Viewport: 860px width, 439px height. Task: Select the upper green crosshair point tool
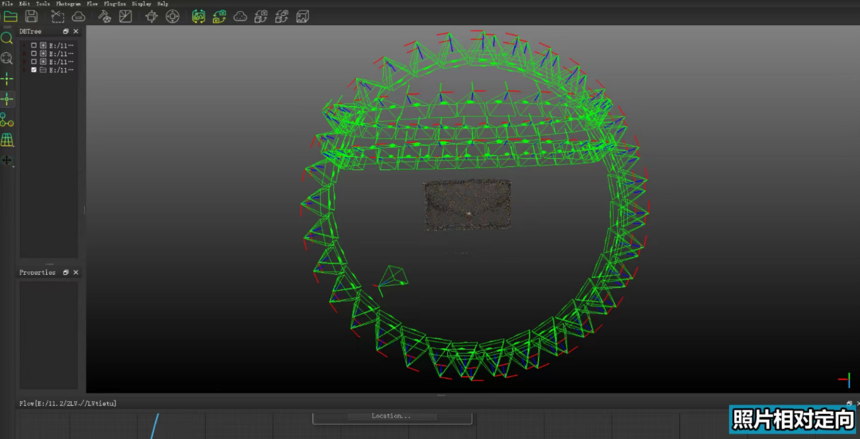(x=7, y=79)
